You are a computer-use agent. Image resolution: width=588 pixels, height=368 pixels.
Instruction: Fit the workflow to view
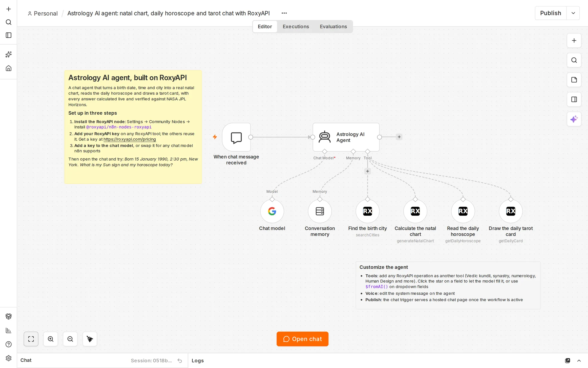click(x=31, y=339)
